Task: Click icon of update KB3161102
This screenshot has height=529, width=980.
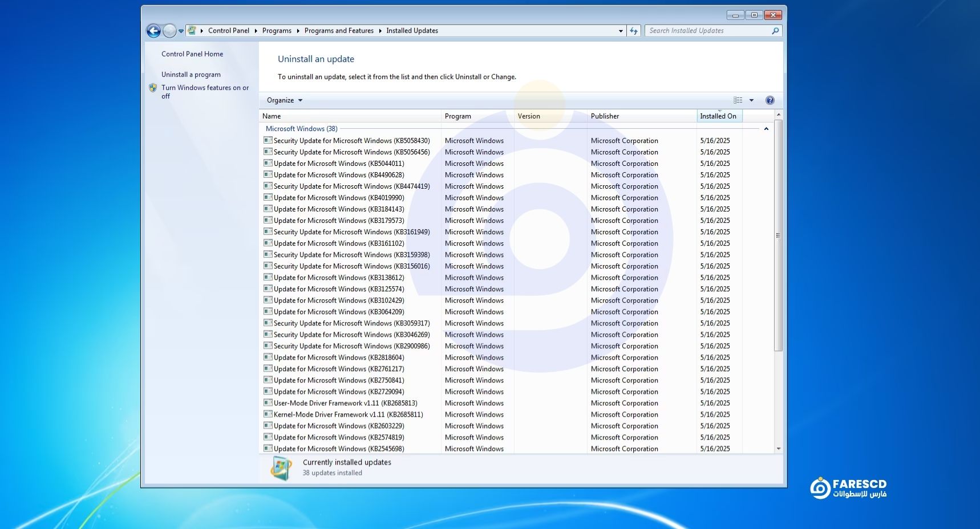Action: point(268,243)
